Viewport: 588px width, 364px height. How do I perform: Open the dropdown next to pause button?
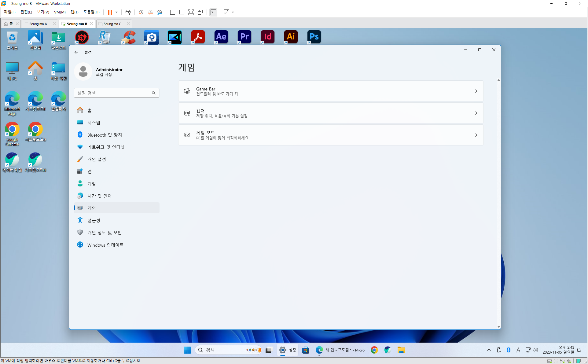(x=116, y=12)
